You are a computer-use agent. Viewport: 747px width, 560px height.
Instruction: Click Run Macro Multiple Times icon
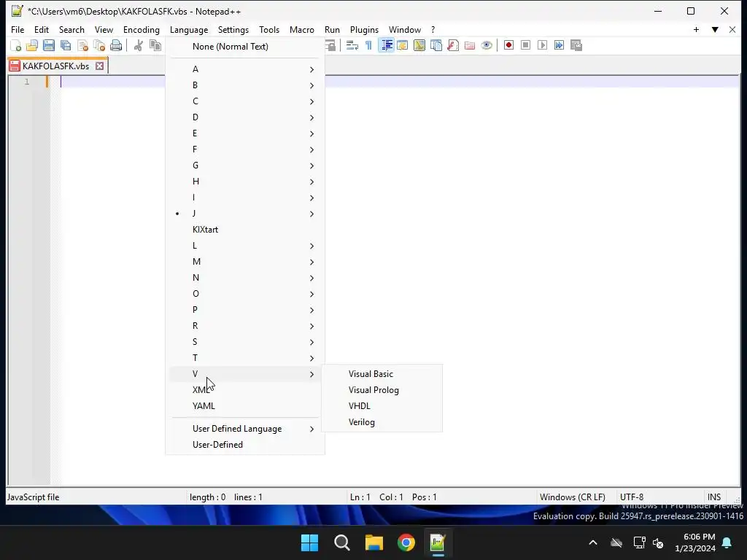click(x=559, y=45)
